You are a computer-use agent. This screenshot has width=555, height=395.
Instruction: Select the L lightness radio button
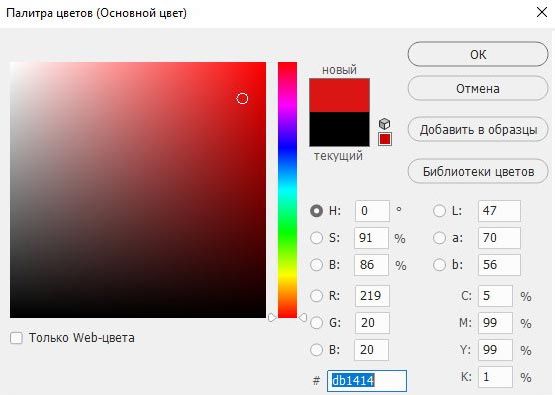pos(439,211)
